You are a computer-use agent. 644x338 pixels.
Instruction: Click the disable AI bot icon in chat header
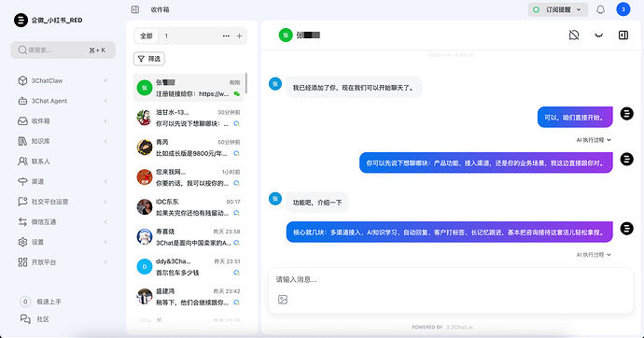(x=574, y=35)
